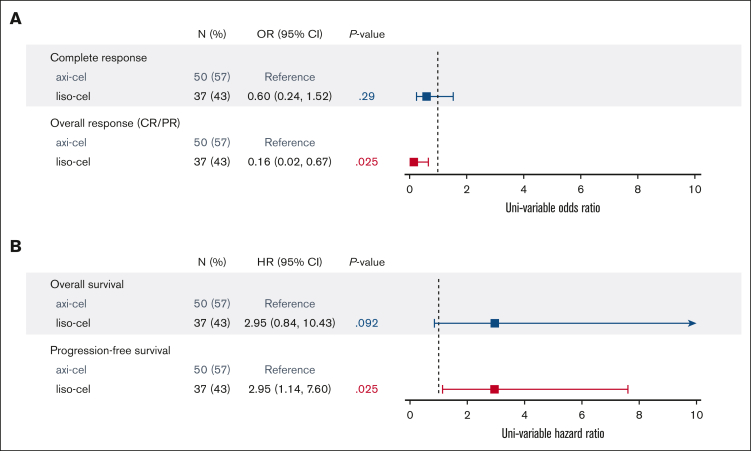
Task: Select the .092 P-value for overall survival
Action: [x=367, y=323]
